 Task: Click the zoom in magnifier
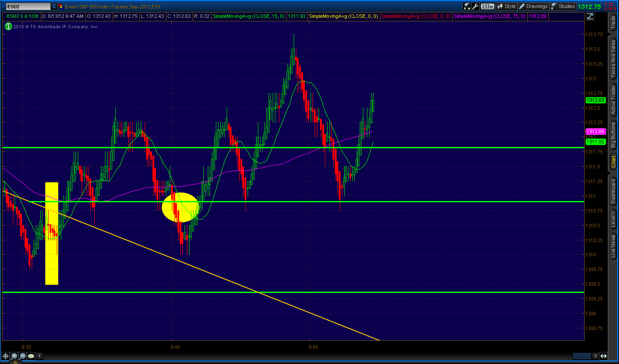point(14,356)
